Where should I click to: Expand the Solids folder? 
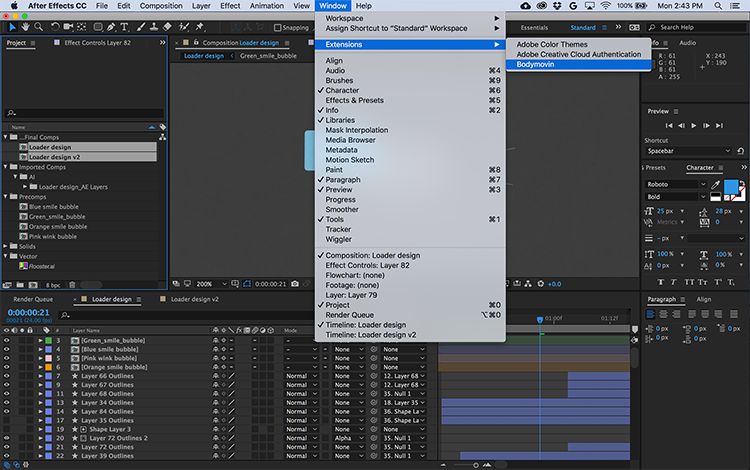tap(6, 246)
